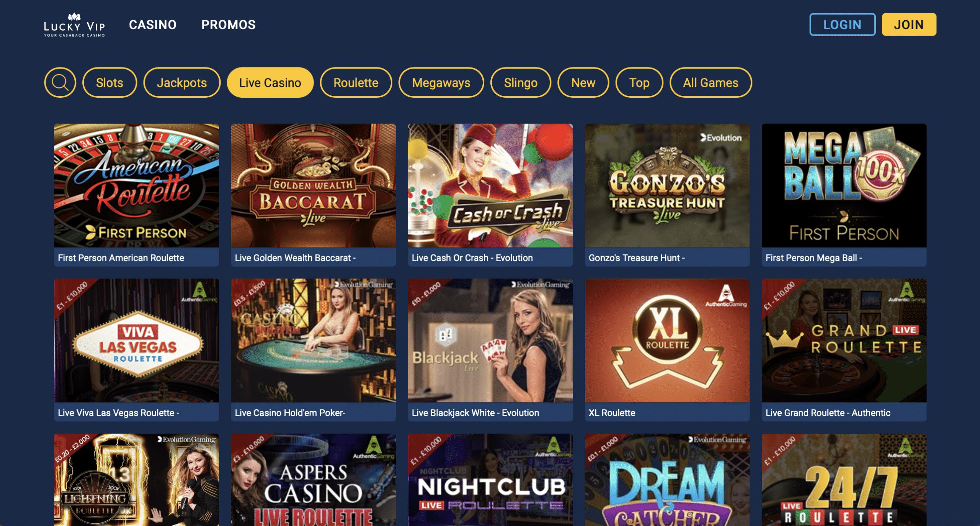
Task: Click the Live Blackjack White - Evolution title
Action: [x=475, y=413]
